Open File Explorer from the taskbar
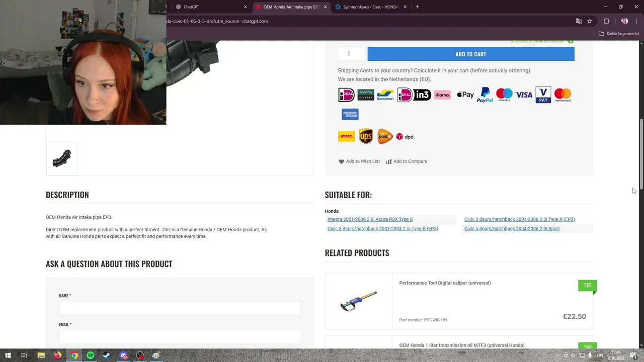Screen dimensions: 644x362 [x=41, y=355]
